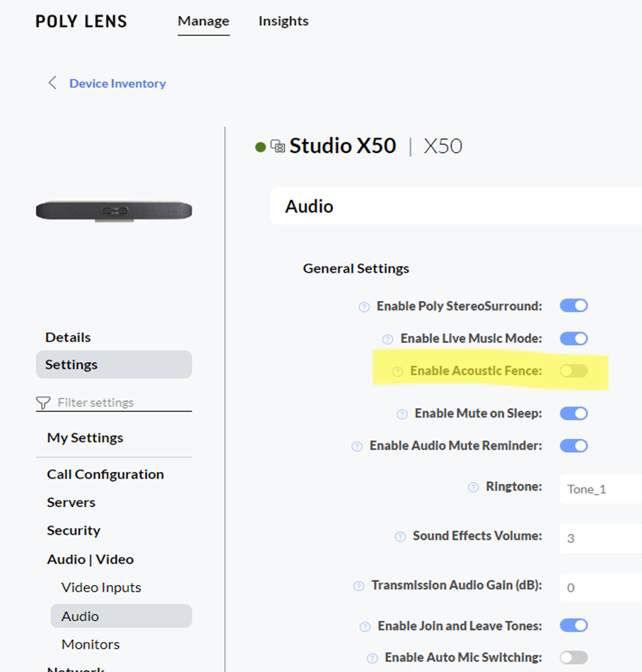The width and height of the screenshot is (642, 672).
Task: Expand the Call Configuration settings section
Action: (105, 475)
